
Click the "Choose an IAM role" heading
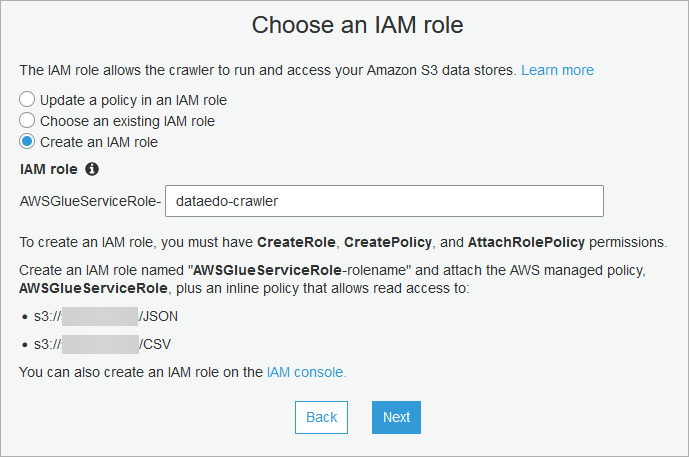344,25
